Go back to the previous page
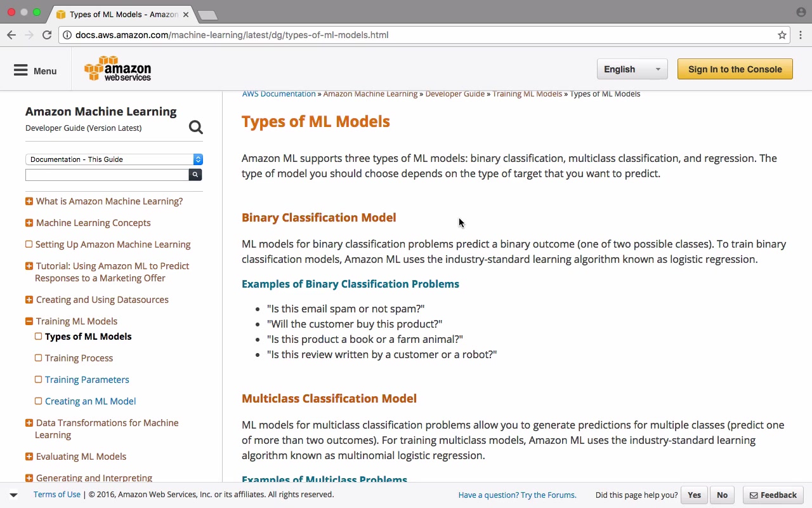 tap(11, 35)
